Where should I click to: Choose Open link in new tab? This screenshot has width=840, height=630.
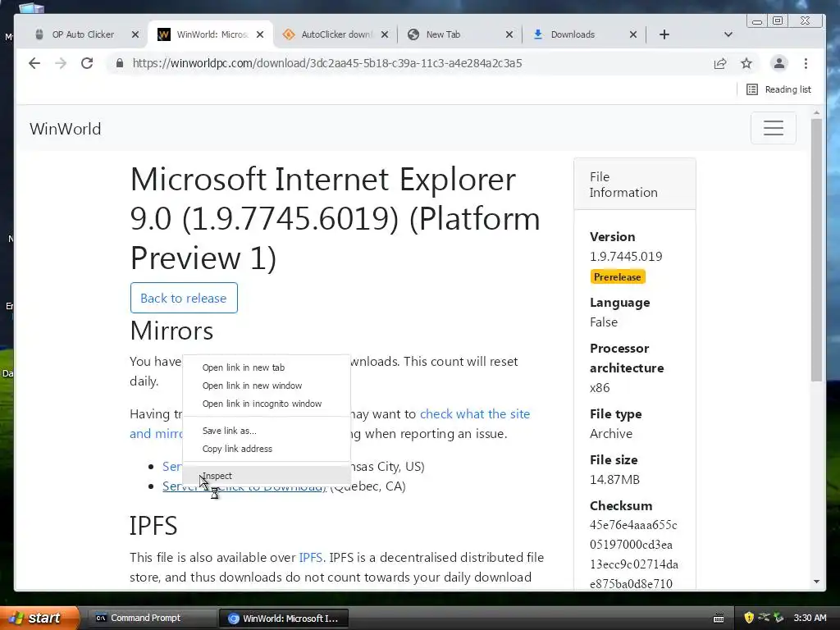[267, 367]
